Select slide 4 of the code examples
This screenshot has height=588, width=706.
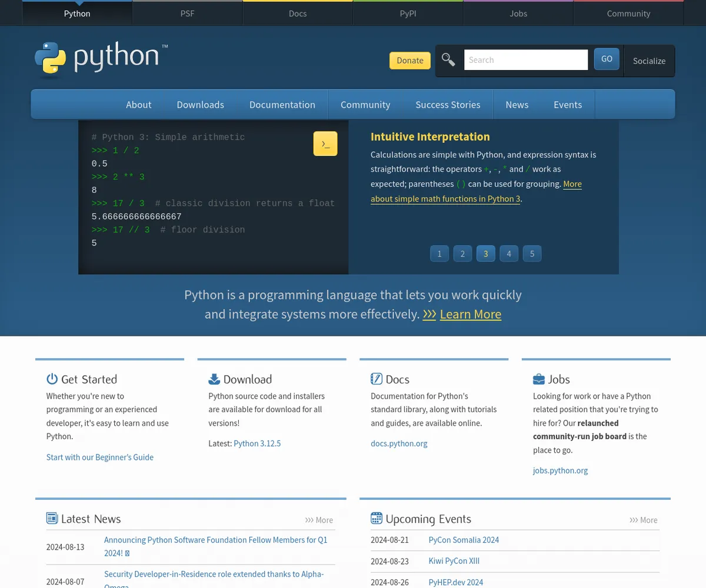point(509,253)
